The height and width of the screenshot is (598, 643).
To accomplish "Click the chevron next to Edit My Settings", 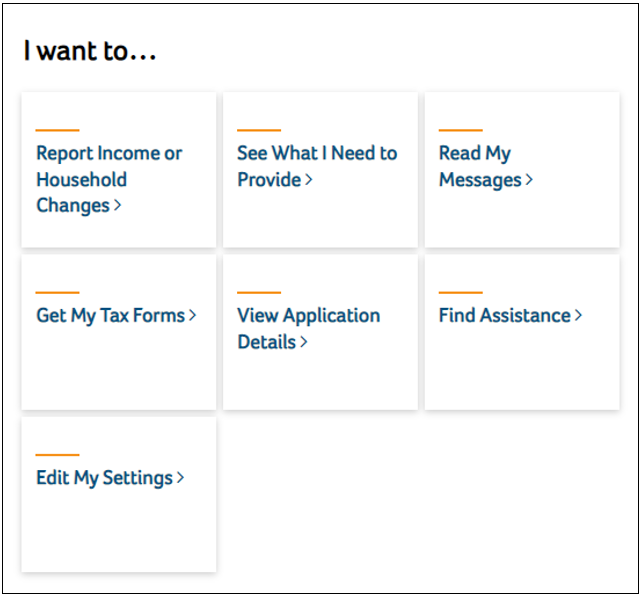I will [x=181, y=478].
